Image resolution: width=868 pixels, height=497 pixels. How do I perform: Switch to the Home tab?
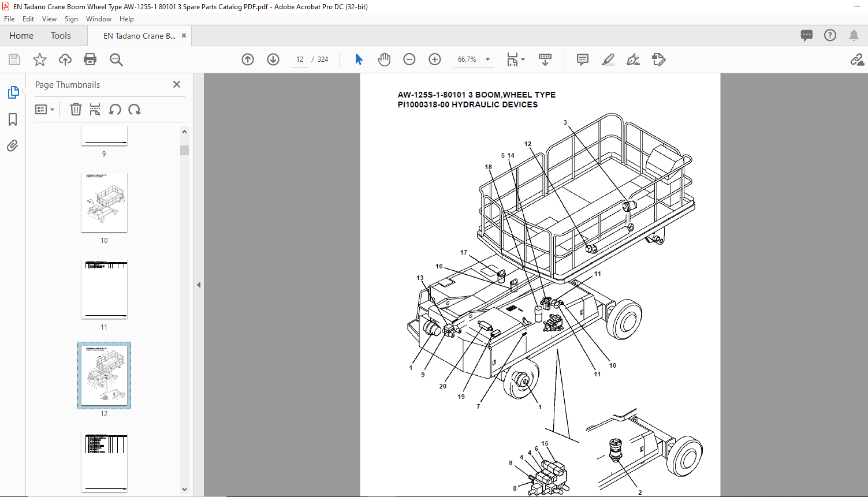coord(21,36)
